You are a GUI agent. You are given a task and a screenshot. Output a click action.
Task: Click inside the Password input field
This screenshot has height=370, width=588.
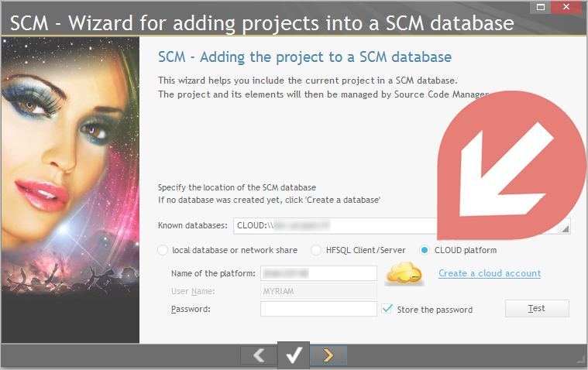click(318, 309)
